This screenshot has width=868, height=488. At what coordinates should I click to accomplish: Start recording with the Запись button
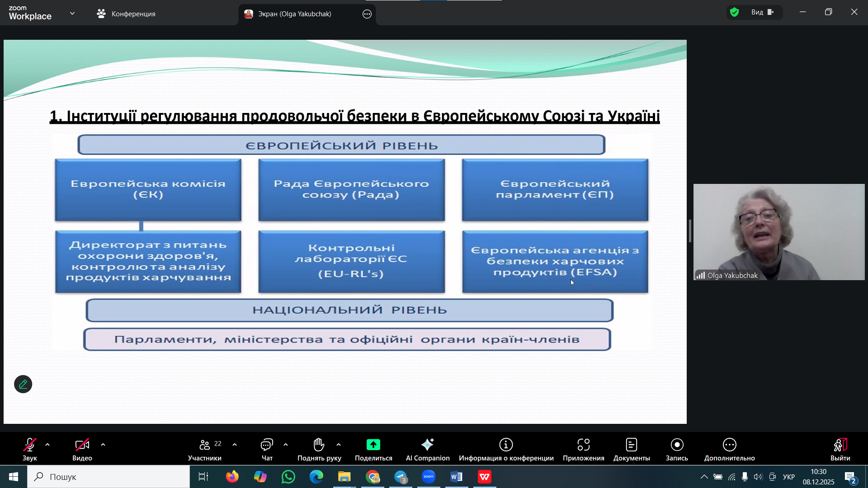676,449
